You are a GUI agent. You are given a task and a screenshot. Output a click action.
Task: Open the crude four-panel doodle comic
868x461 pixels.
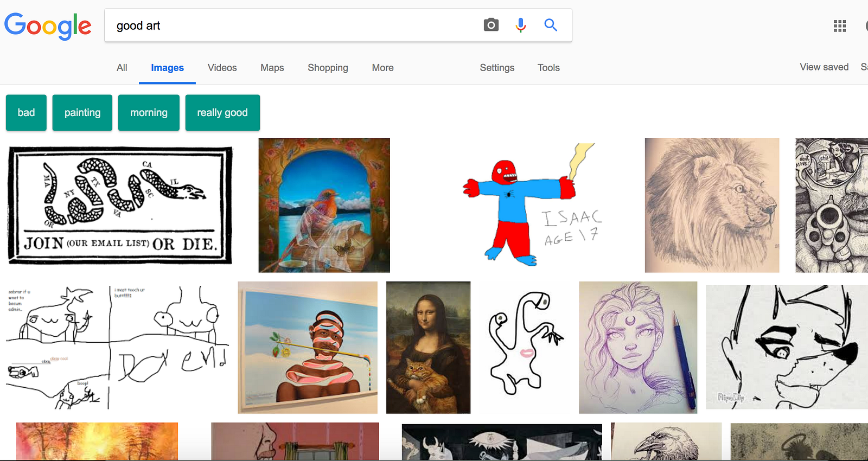[117, 348]
